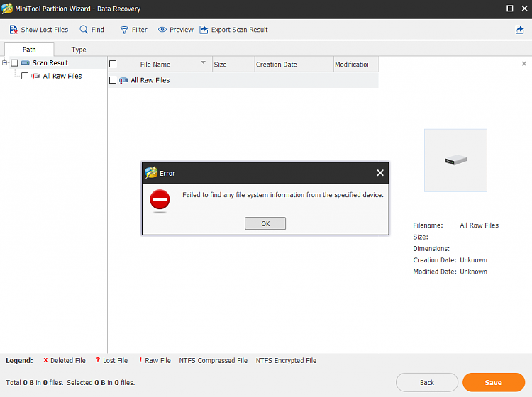Screen dimensions: 532x397
Task: Click OK in the Error dialog
Action: point(265,223)
